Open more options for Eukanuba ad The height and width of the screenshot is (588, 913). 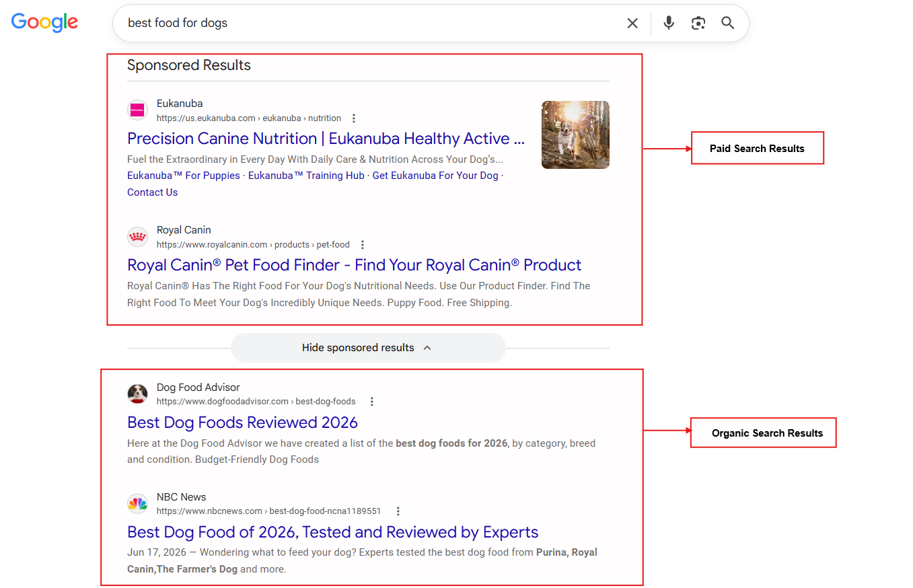coord(354,118)
